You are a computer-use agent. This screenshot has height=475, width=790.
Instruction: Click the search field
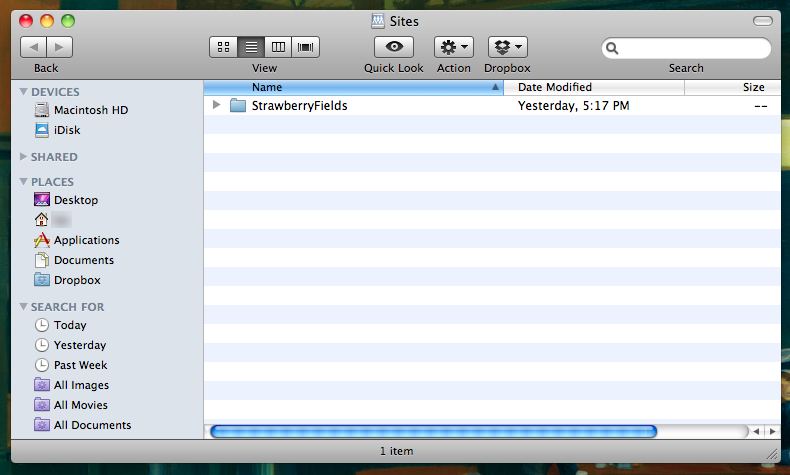pyautogui.click(x=686, y=48)
